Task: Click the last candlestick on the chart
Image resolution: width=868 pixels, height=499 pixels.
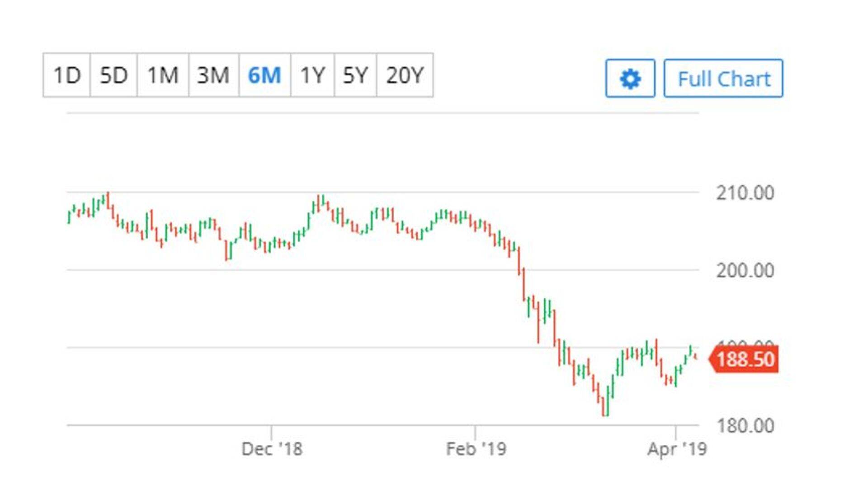Action: coord(696,357)
